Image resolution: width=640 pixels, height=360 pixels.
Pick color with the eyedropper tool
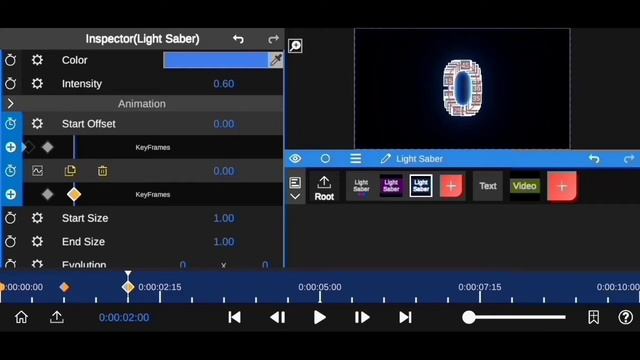point(276,60)
